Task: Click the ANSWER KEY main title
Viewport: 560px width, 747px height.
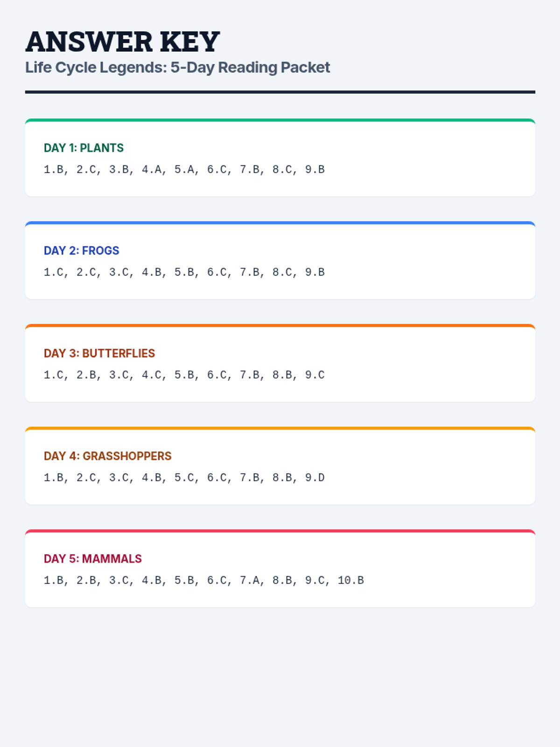Action: click(x=122, y=42)
